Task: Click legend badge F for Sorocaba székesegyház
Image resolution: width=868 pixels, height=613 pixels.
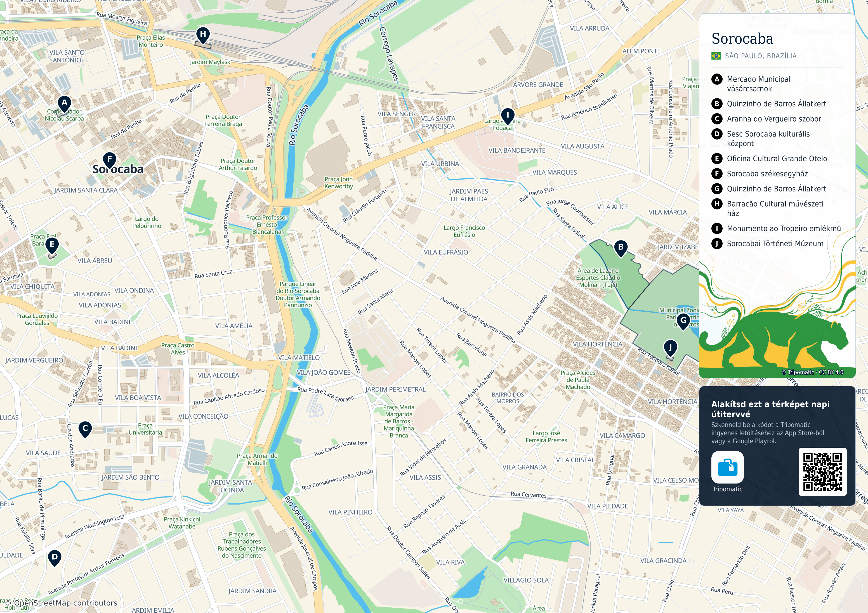Action: (x=717, y=174)
